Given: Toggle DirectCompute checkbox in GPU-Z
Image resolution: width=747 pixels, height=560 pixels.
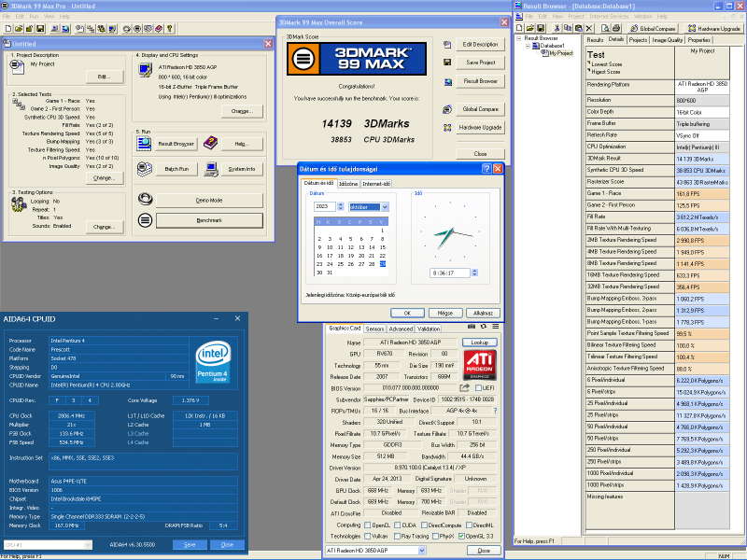Looking at the screenshot, I should coord(424,525).
